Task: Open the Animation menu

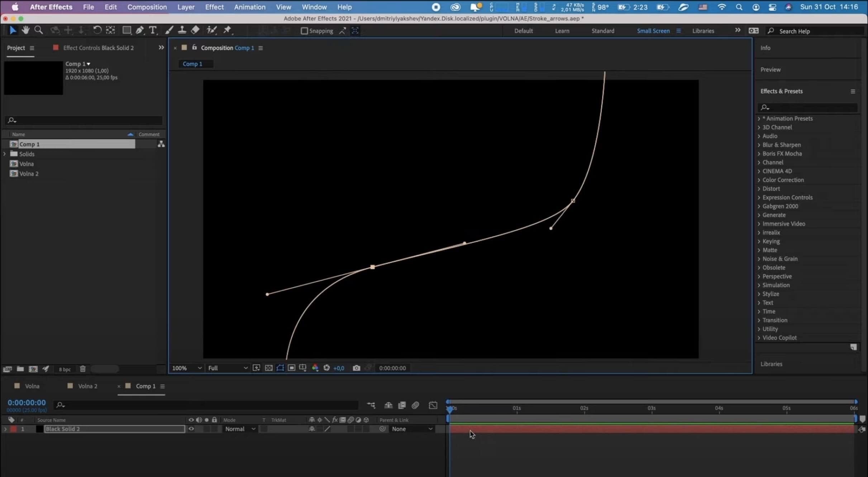Action: 249,7
